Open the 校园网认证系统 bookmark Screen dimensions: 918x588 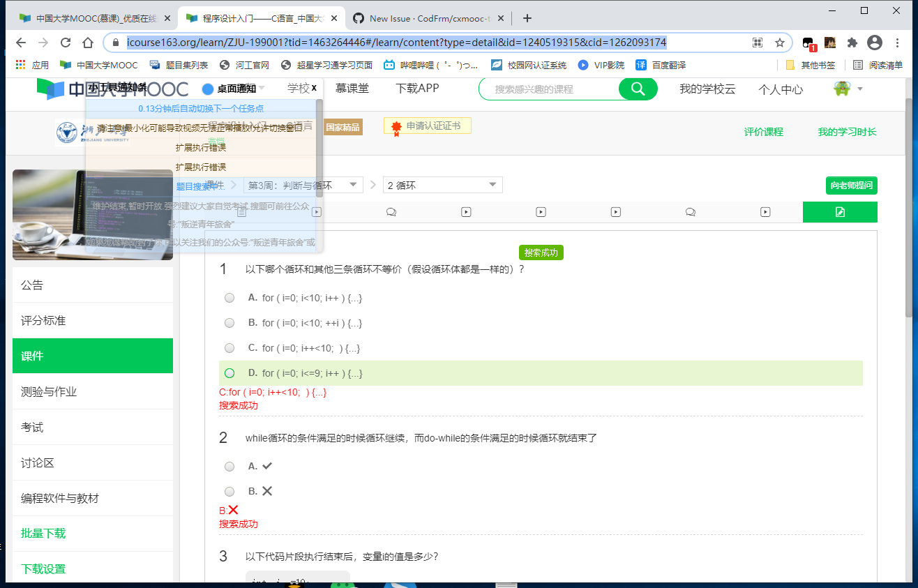pyautogui.click(x=529, y=65)
